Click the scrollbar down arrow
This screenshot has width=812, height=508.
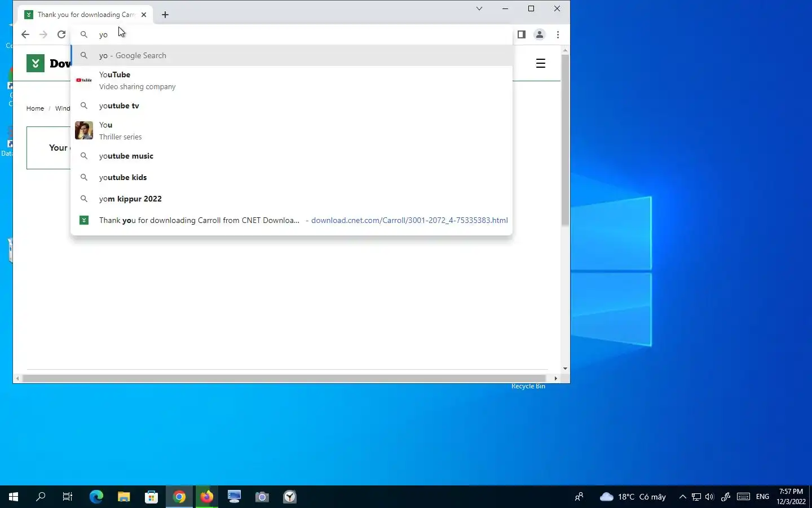(x=565, y=369)
